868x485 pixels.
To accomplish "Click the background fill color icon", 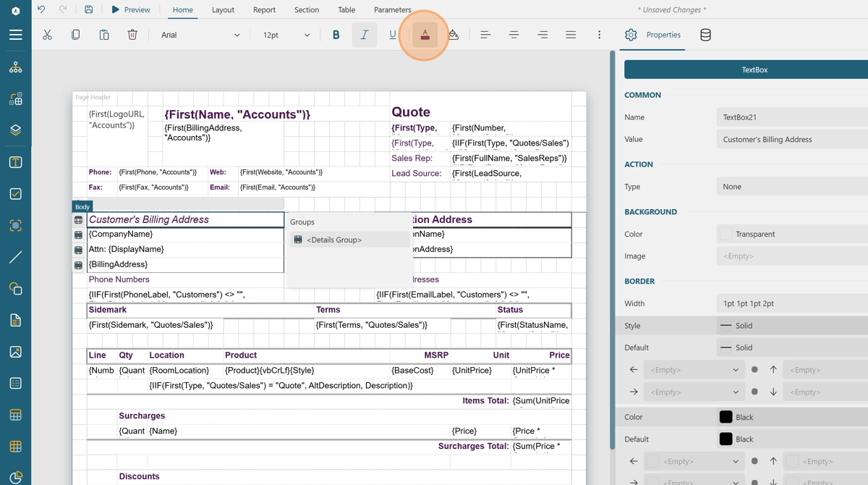I will [x=453, y=35].
